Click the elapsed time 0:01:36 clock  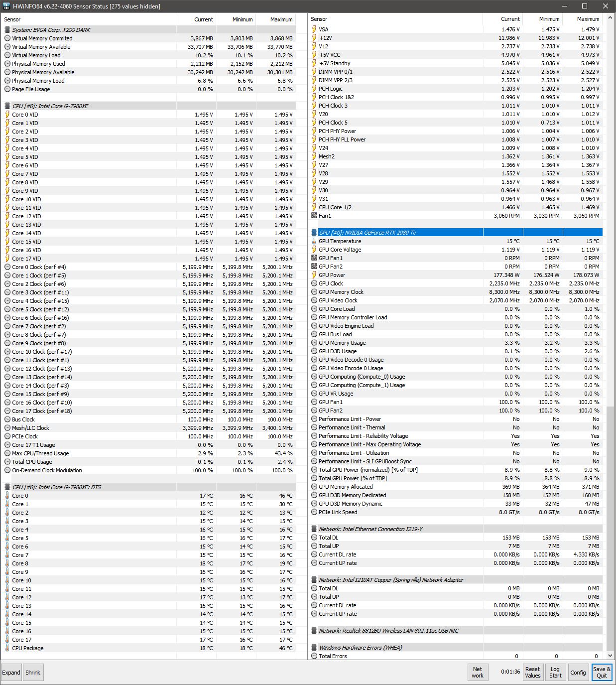click(510, 672)
